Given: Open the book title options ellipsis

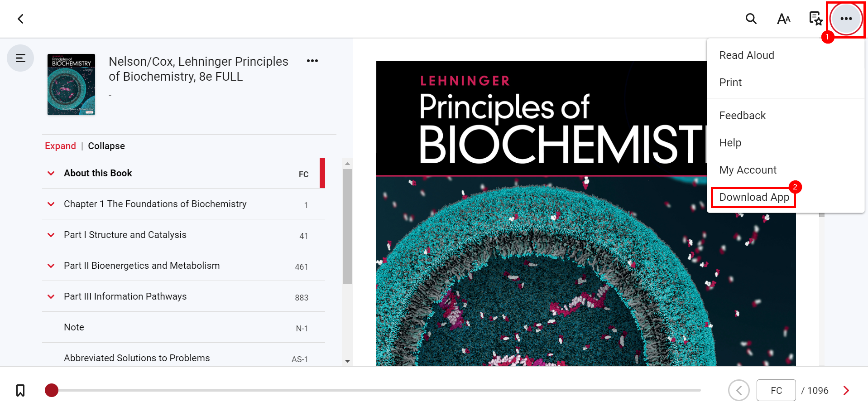Looking at the screenshot, I should (x=312, y=61).
